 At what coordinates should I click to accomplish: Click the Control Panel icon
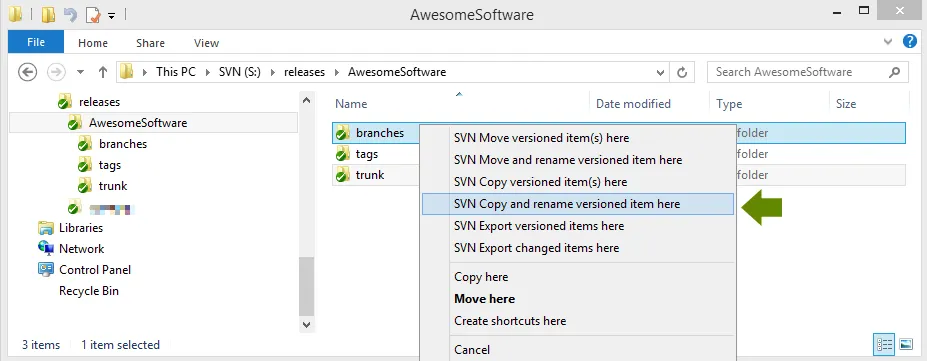tap(46, 269)
